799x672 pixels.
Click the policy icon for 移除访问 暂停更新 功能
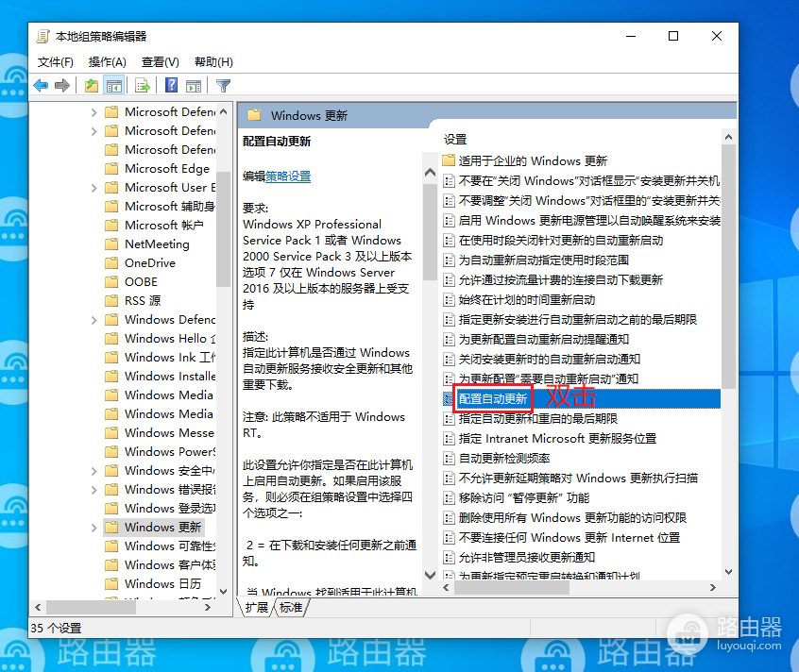(x=449, y=498)
